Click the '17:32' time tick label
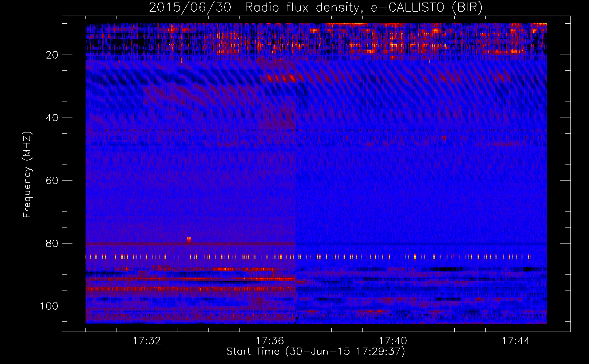Image resolution: width=589 pixels, height=364 pixels. 147,341
